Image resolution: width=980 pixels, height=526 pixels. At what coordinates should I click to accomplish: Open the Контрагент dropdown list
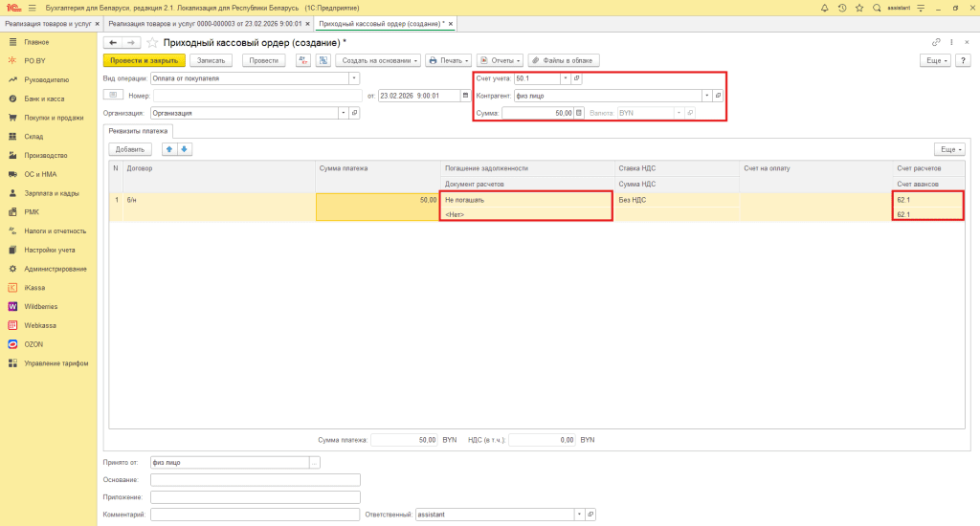click(706, 96)
